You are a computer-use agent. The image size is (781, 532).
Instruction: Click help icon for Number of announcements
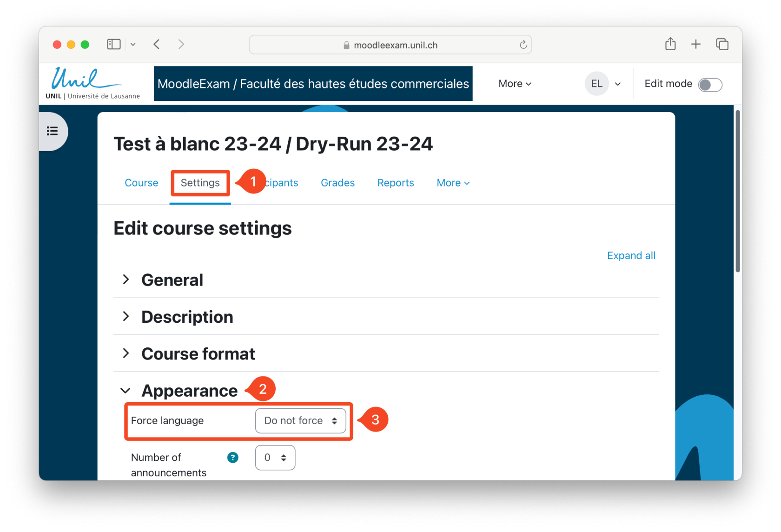(x=232, y=458)
